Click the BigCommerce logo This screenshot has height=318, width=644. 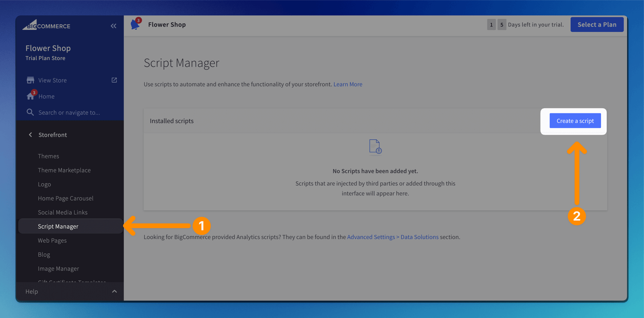point(46,25)
